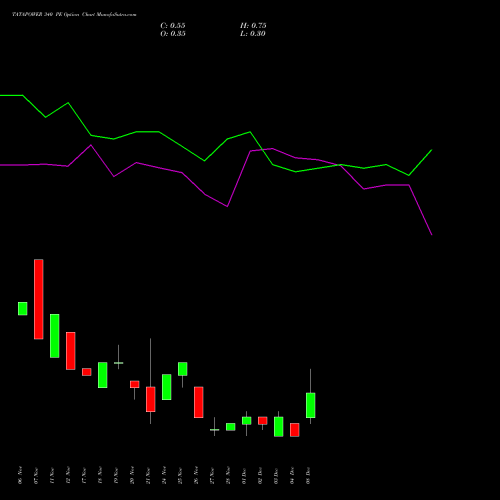Click the green candle above 01 Dec
This screenshot has width=500, height=500.
point(247,420)
